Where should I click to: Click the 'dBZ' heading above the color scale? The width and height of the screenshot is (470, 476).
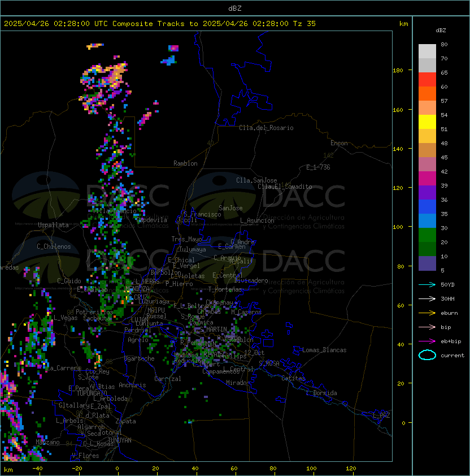point(441,31)
